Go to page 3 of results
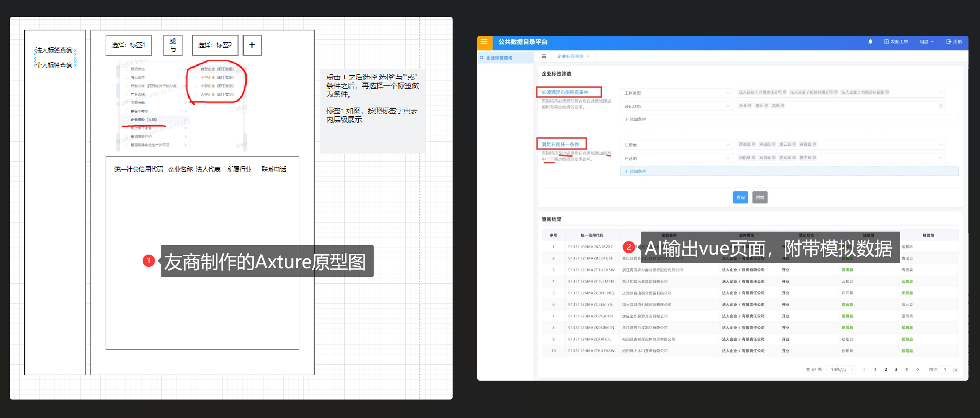Screen dimensions: 980x418 (x=896, y=370)
